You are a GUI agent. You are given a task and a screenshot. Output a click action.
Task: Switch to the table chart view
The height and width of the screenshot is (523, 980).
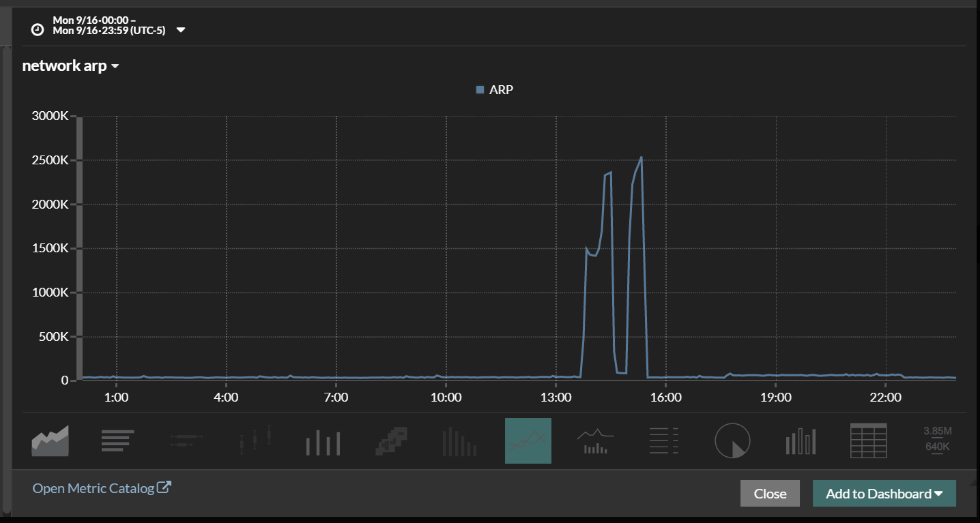click(869, 441)
